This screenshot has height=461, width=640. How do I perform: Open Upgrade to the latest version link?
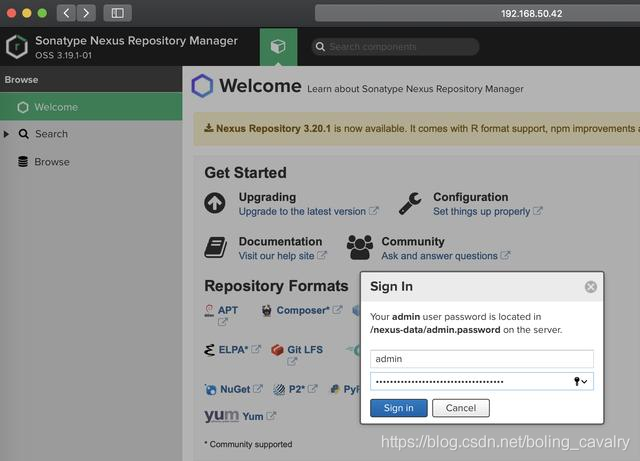pos(302,212)
